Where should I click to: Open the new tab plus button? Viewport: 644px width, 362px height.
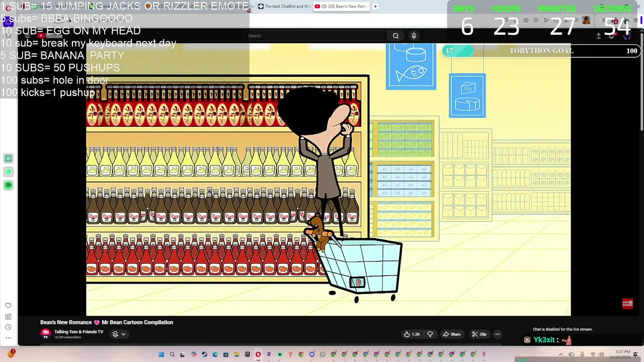[375, 7]
